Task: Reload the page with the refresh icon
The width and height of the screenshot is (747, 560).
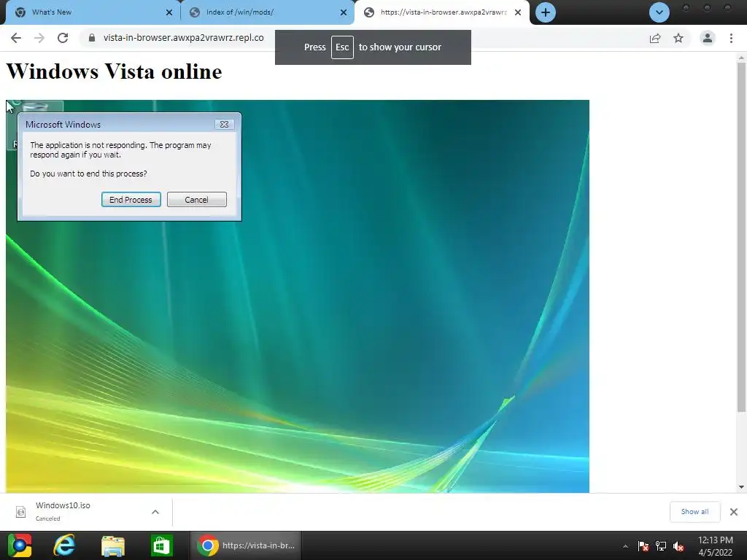Action: pyautogui.click(x=63, y=38)
